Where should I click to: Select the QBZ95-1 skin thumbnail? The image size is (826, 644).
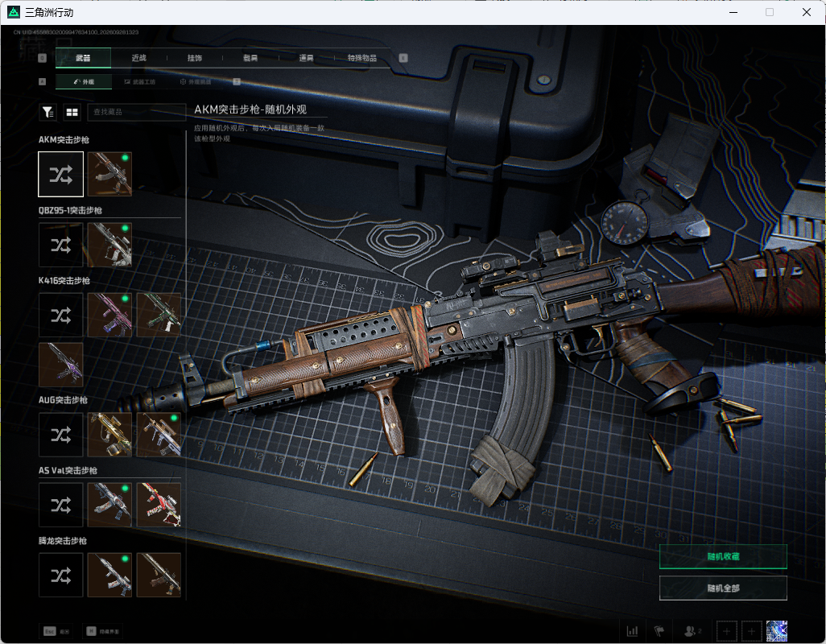(109, 245)
